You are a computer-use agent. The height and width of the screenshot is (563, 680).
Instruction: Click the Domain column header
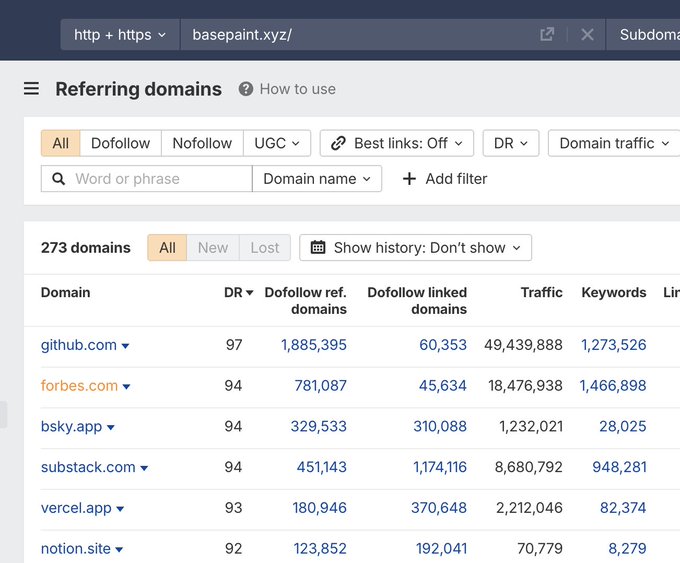65,292
